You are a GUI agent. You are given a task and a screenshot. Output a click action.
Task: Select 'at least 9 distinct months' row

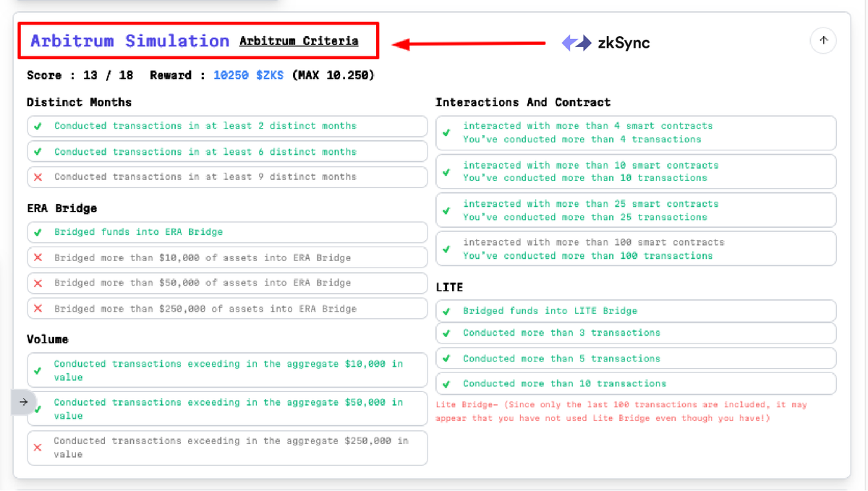click(227, 176)
